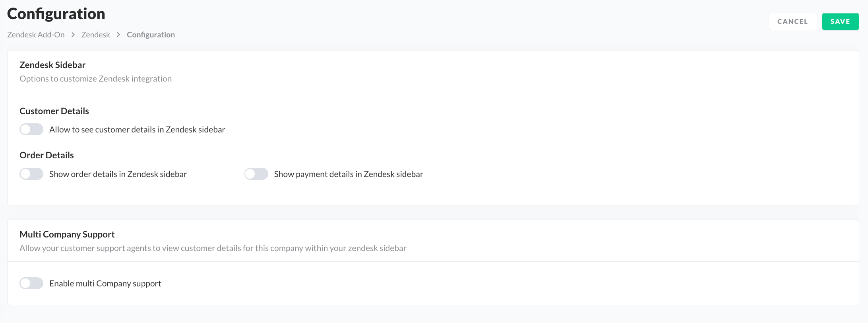Image resolution: width=868 pixels, height=323 pixels.
Task: Click the chevron after Zendesk Add-On breadcrumb
Action: 73,35
